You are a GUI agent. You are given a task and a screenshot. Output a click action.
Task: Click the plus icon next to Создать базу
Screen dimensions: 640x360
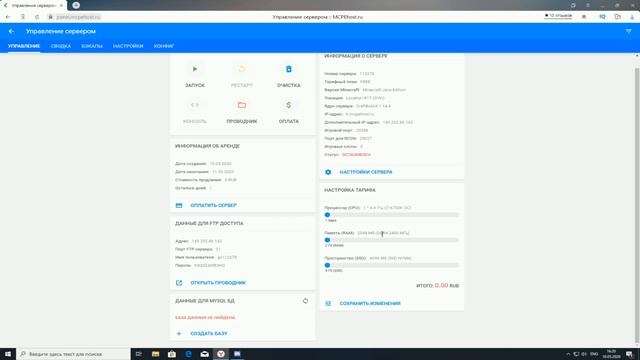(179, 333)
